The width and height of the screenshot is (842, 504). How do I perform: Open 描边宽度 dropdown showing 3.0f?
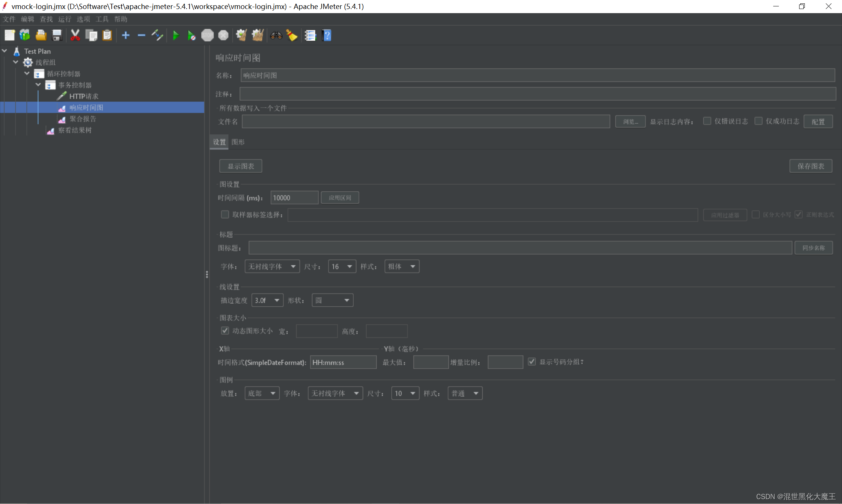(267, 300)
